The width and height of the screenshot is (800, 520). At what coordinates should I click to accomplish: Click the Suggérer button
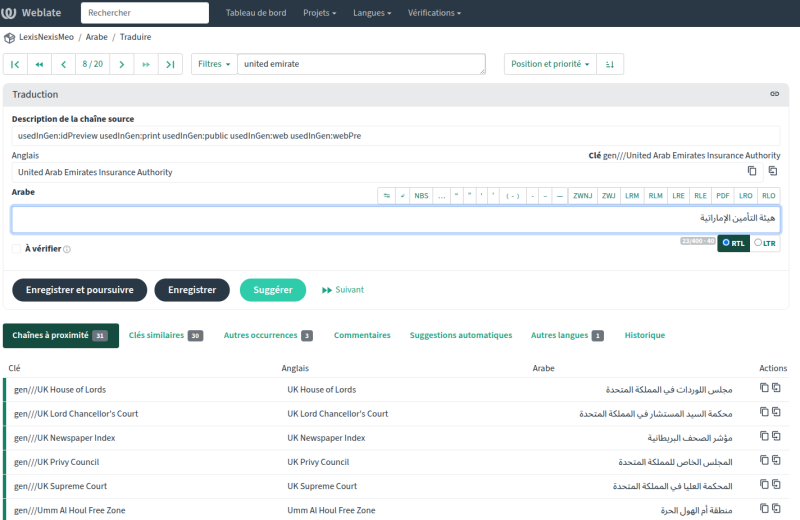tap(273, 290)
